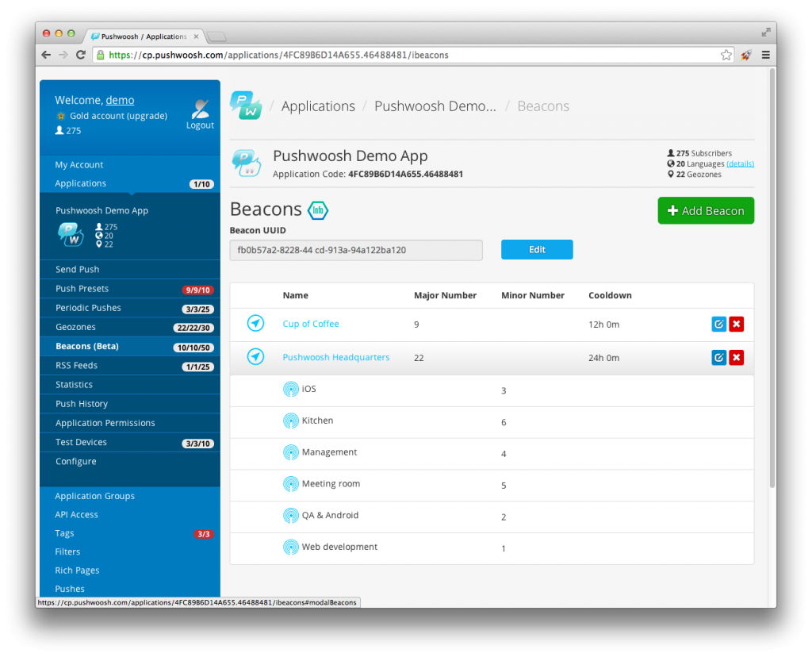Delete the Pushwoosh Headquarters beacon

[737, 357]
